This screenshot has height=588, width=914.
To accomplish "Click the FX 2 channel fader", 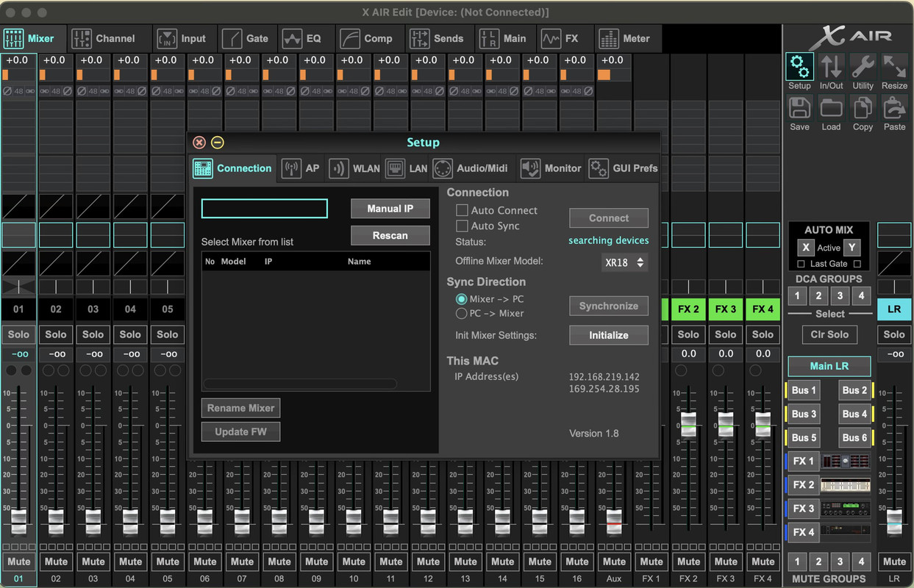I will 688,424.
